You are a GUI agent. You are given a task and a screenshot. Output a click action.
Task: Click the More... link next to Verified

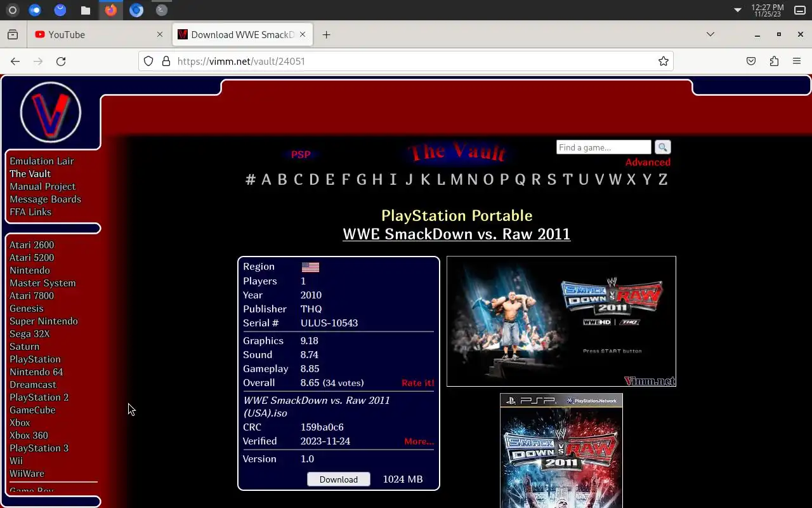click(419, 441)
